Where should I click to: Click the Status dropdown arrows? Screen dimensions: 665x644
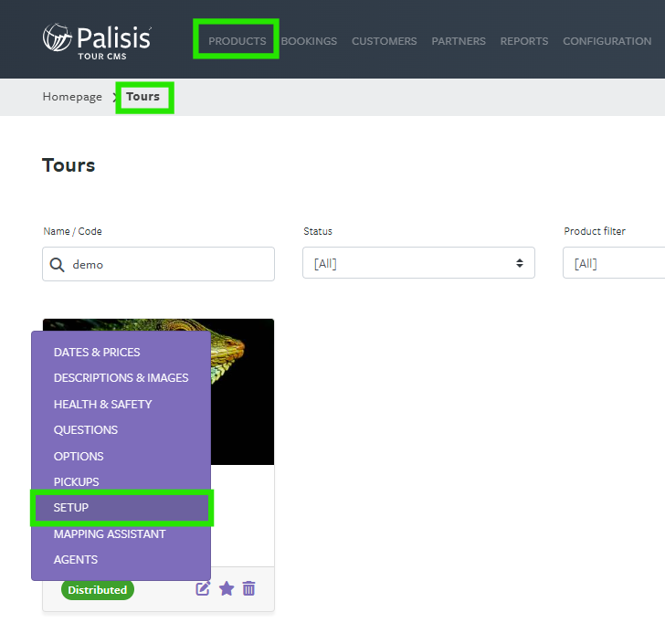[520, 263]
